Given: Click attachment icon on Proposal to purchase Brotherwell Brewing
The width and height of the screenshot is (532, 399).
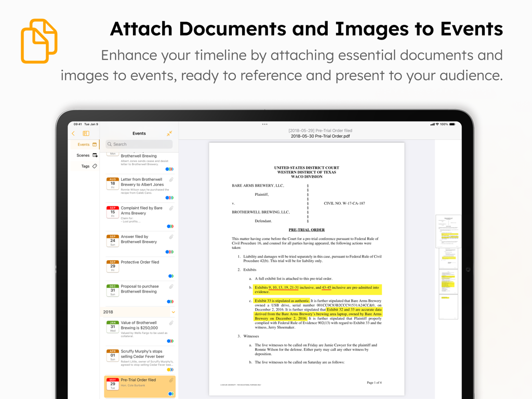Looking at the screenshot, I should tap(170, 287).
